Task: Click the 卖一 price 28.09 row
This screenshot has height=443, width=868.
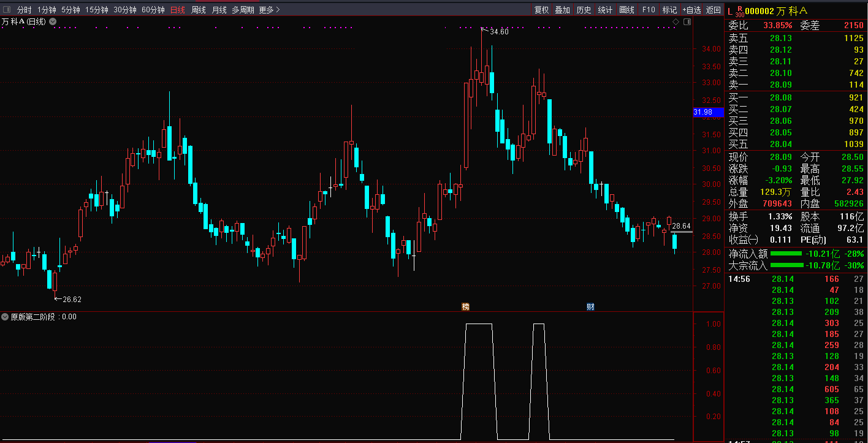Action: 796,85
